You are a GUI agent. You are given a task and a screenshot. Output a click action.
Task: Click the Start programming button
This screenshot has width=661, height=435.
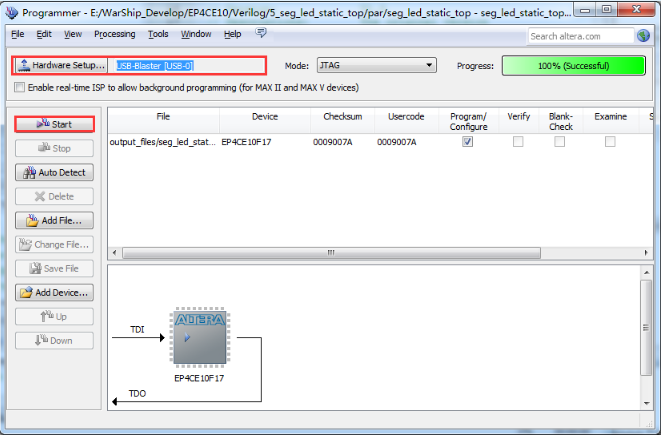[x=55, y=124]
